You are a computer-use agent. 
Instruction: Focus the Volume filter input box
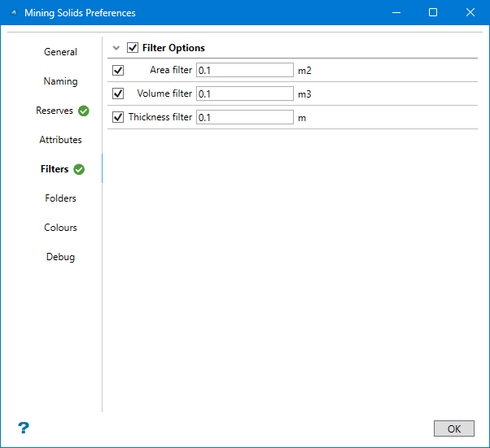pos(244,94)
